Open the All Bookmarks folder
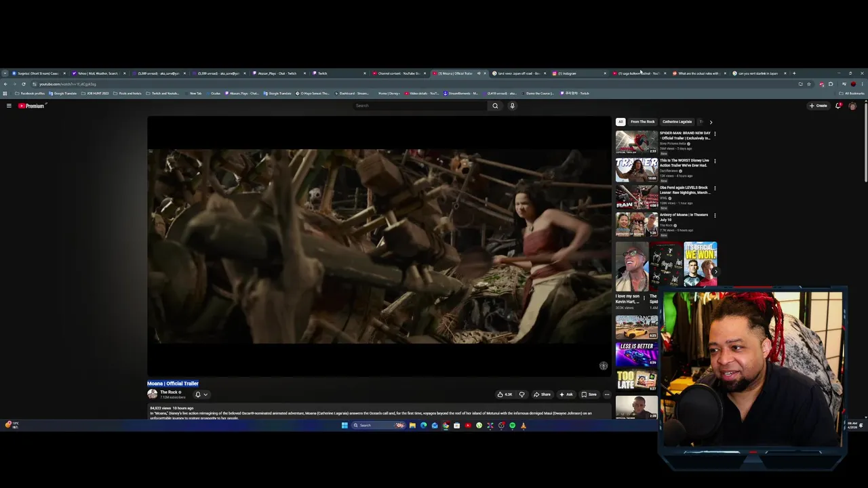The height and width of the screenshot is (488, 868). (852, 94)
